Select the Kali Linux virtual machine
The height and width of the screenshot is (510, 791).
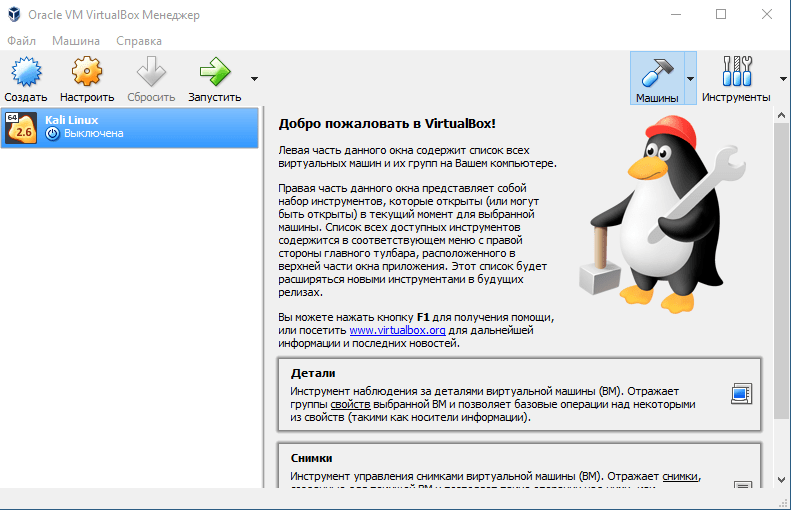pos(130,127)
